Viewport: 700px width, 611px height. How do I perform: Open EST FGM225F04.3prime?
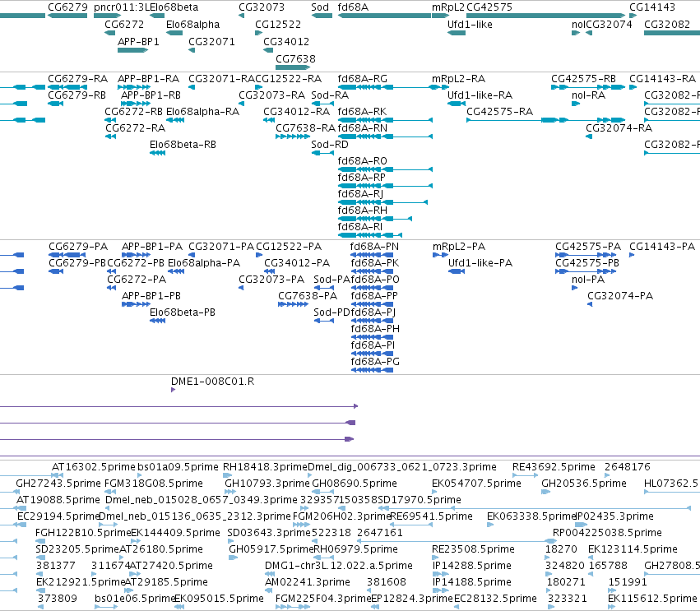323,599
